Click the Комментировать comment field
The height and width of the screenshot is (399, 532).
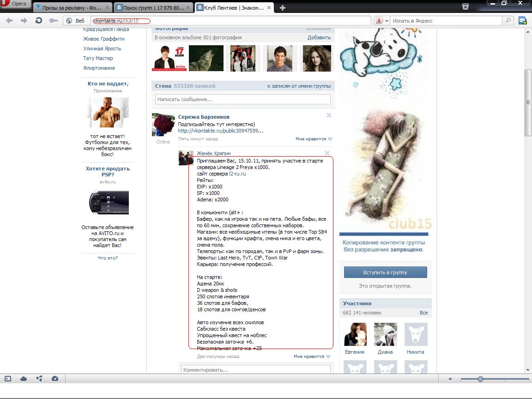click(256, 369)
